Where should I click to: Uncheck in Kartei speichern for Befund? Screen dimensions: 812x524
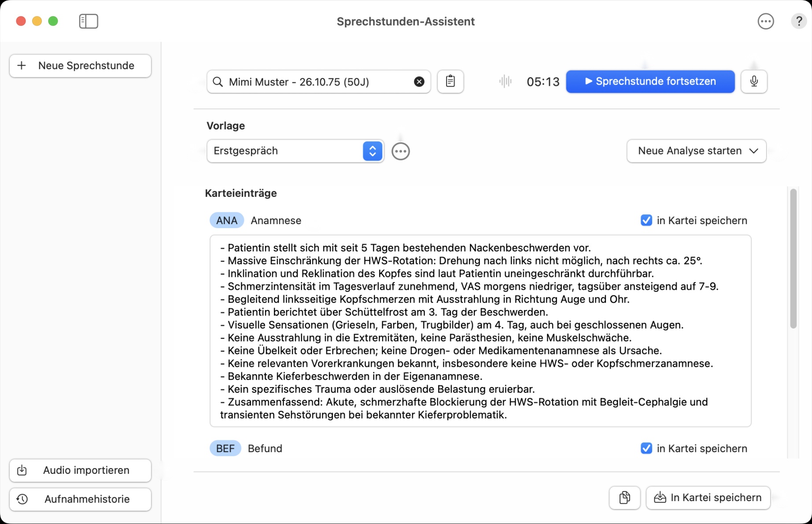point(646,448)
